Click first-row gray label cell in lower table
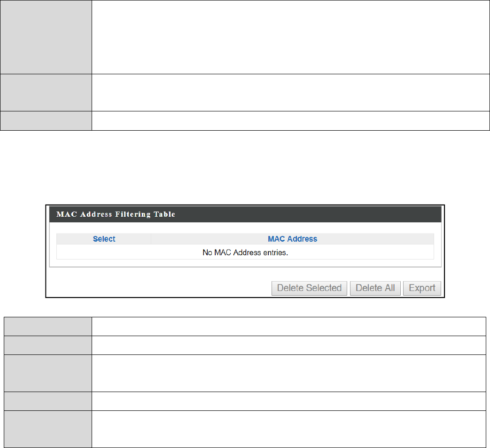The image size is (490, 448). 48,327
